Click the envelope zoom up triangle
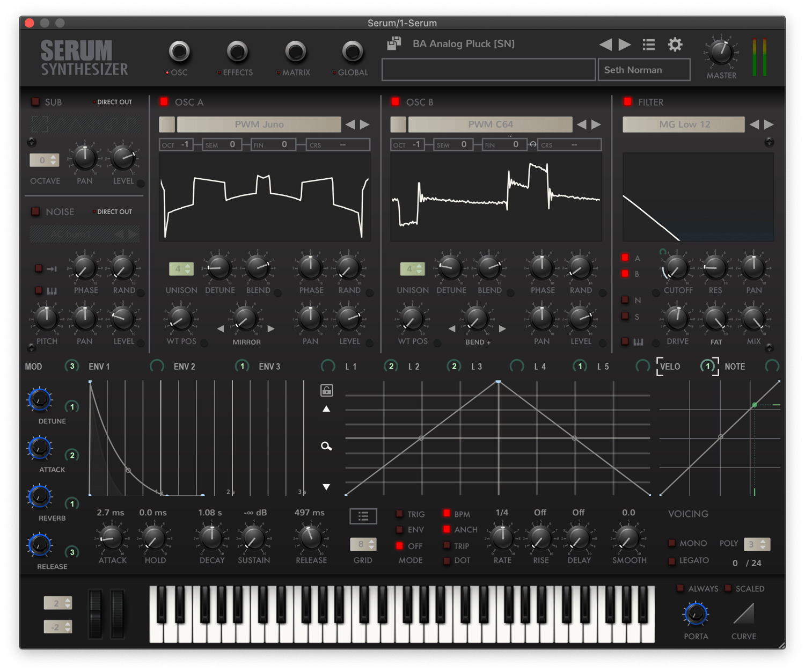805x672 pixels. point(326,409)
